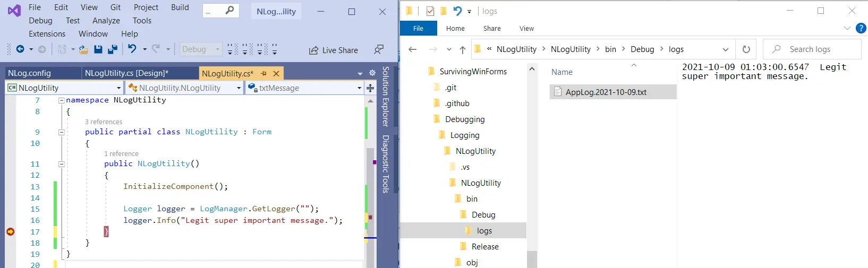Screen dimensions: 868x268
Task: Open the File menu in Visual Studio
Action: tap(35, 7)
